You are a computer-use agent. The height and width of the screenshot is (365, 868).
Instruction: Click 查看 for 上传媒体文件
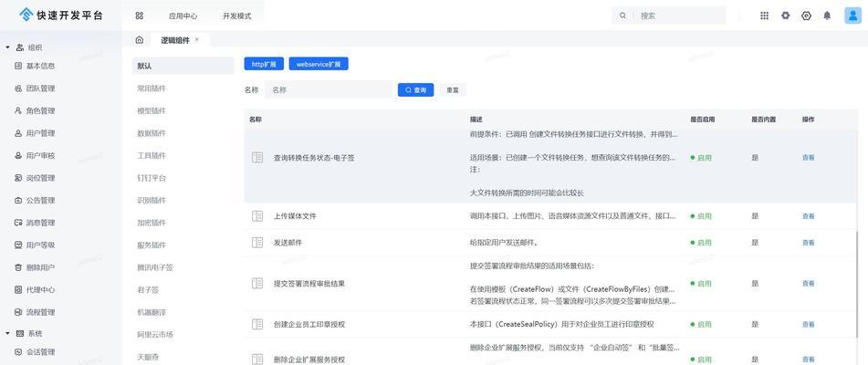pyautogui.click(x=808, y=216)
